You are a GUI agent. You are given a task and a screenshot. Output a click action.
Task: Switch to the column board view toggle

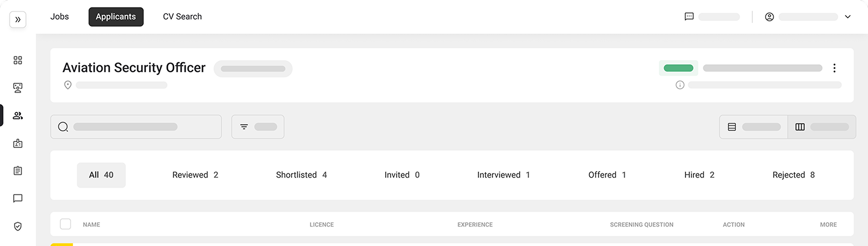pos(822,127)
